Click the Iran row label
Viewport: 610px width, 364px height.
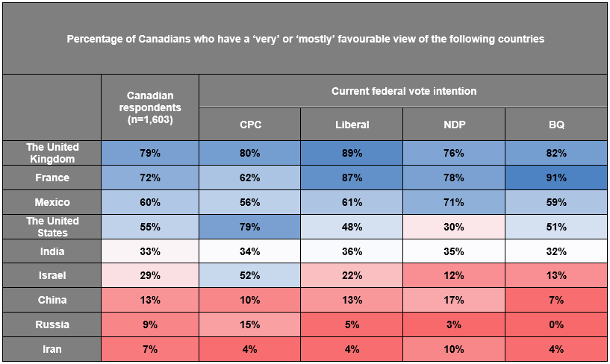[x=52, y=349]
